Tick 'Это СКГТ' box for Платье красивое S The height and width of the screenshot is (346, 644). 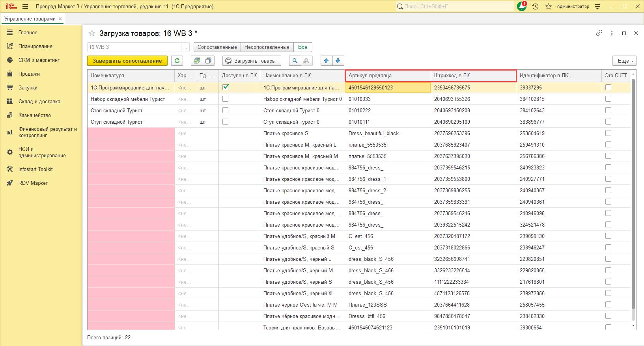[x=608, y=133]
